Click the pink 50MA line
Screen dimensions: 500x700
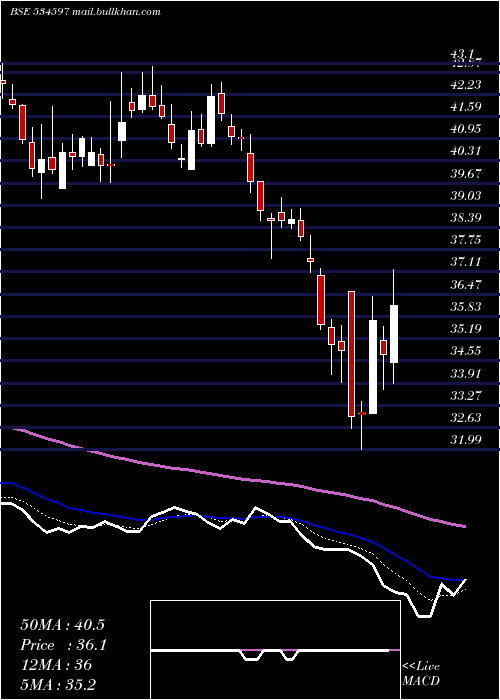coord(241,479)
